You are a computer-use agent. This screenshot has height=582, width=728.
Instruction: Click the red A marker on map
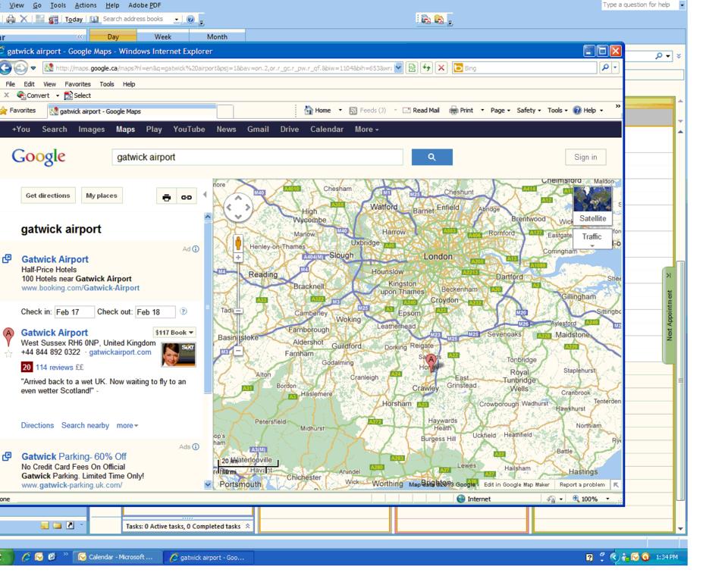pyautogui.click(x=431, y=361)
